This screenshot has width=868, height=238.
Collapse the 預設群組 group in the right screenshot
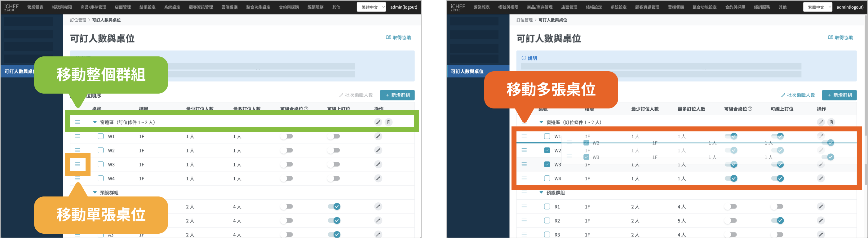pyautogui.click(x=541, y=192)
